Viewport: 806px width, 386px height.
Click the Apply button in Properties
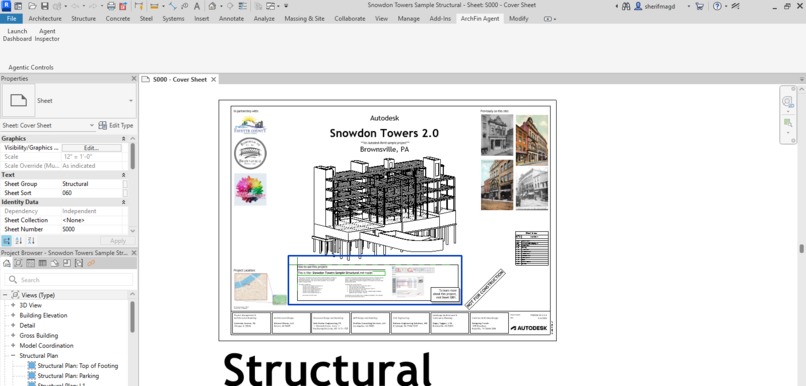pyautogui.click(x=118, y=241)
